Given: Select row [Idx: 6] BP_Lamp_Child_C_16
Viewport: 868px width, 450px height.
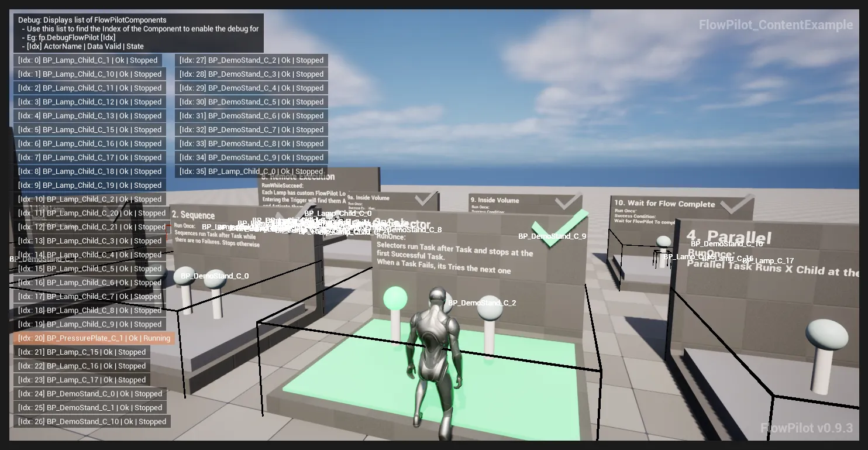Looking at the screenshot, I should point(89,144).
